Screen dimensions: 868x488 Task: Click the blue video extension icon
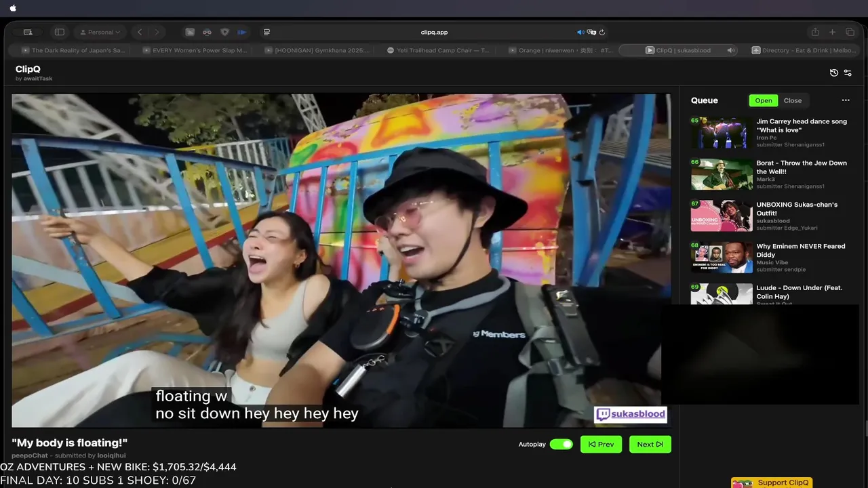click(242, 32)
